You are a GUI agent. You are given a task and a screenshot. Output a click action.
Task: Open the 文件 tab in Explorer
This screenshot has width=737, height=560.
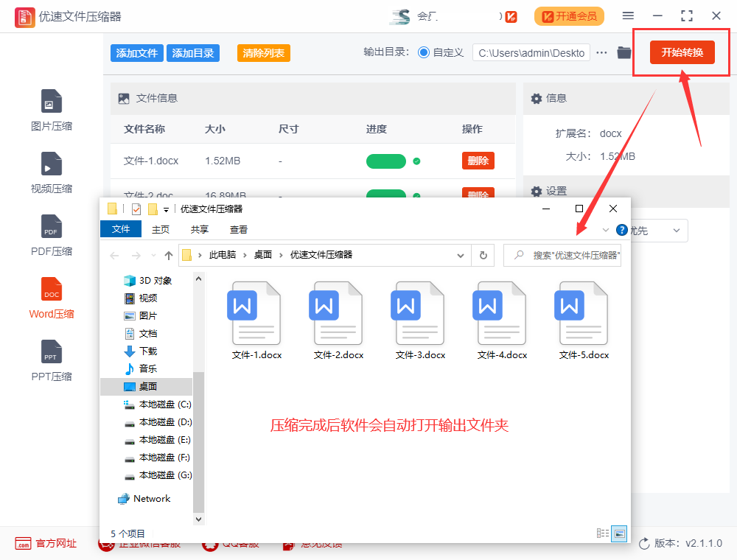(121, 229)
